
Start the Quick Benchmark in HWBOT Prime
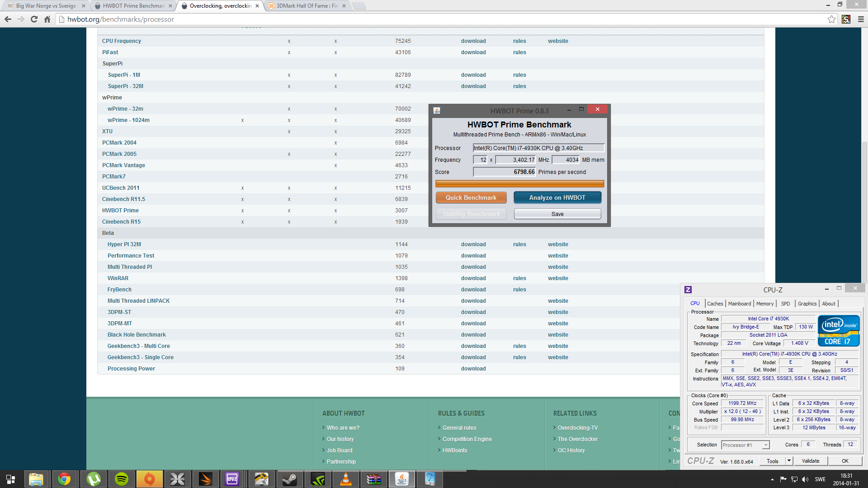pyautogui.click(x=471, y=197)
